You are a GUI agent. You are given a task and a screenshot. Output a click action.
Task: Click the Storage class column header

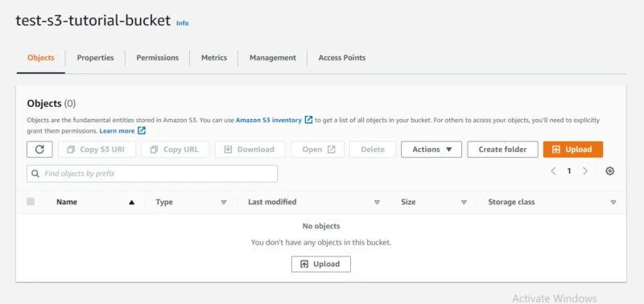point(511,202)
